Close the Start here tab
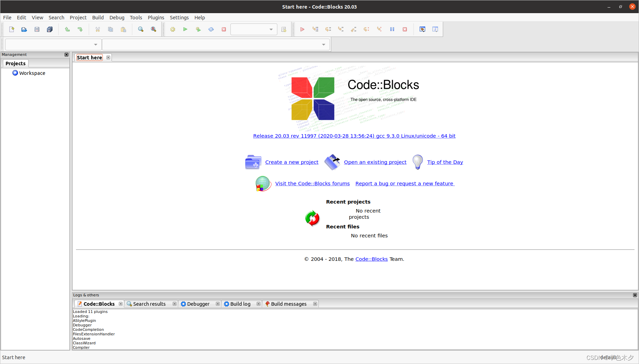 pos(108,58)
